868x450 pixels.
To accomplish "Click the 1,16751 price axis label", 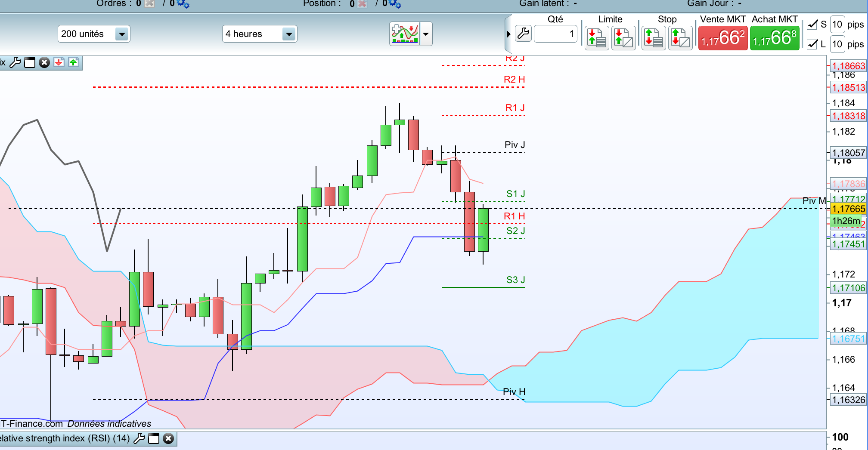I will tap(848, 339).
